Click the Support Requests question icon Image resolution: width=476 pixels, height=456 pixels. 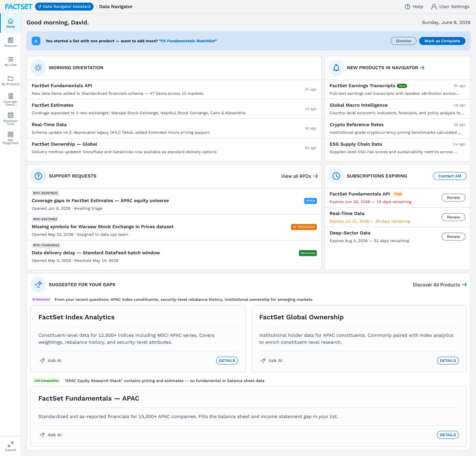click(x=38, y=176)
